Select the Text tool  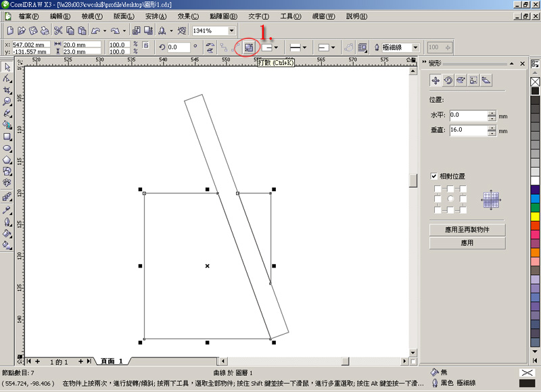pos(7,182)
